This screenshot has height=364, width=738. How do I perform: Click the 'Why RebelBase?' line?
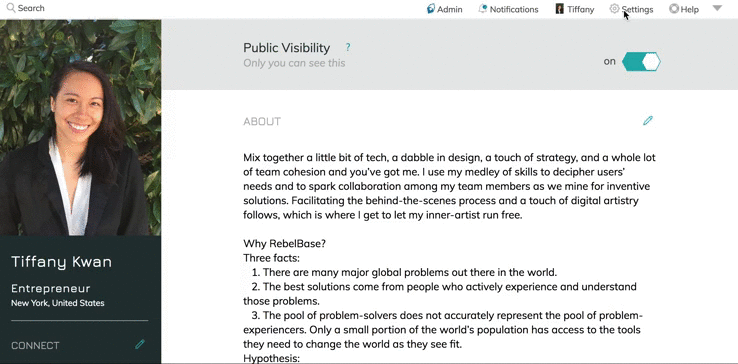[x=284, y=244]
